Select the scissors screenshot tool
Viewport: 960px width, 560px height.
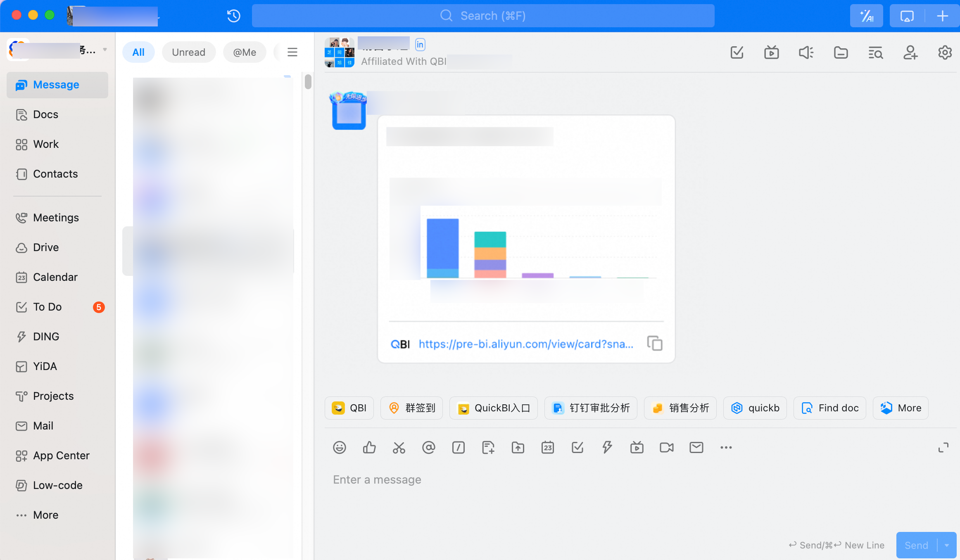pyautogui.click(x=399, y=447)
